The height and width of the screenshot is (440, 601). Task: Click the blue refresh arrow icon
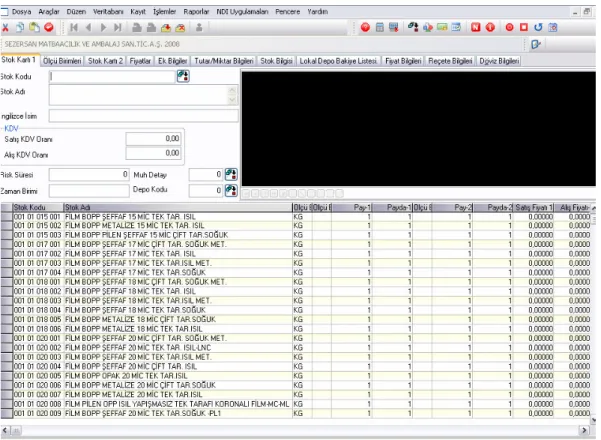(538, 28)
